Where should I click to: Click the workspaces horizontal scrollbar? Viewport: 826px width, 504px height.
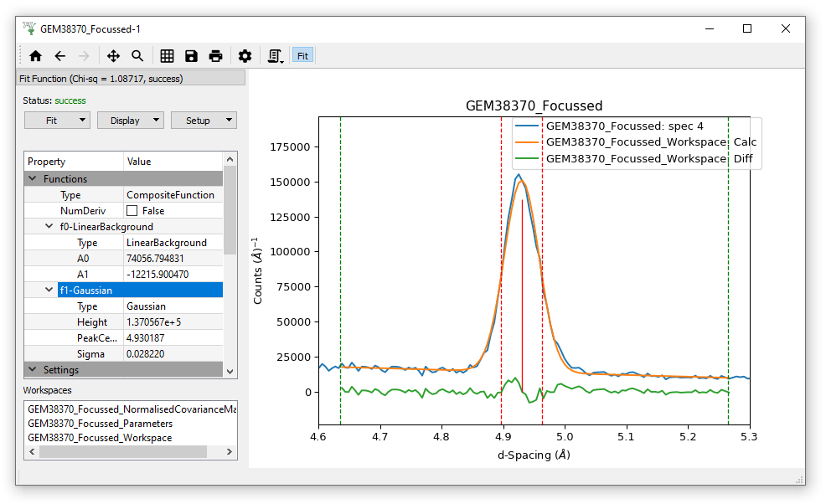coord(122,452)
